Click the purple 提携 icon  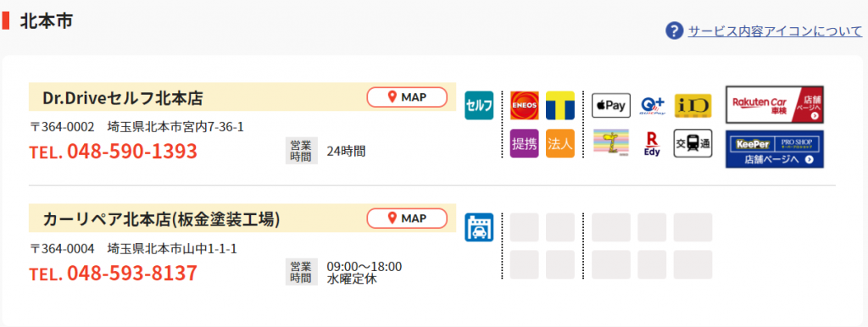tap(524, 143)
